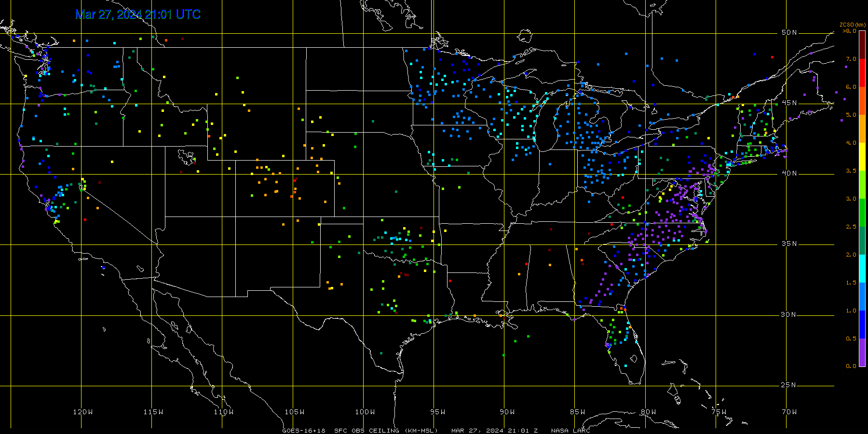Screen dimensions: 868x434
Task: Select the 2.0 km legend label
Action: click(x=851, y=255)
